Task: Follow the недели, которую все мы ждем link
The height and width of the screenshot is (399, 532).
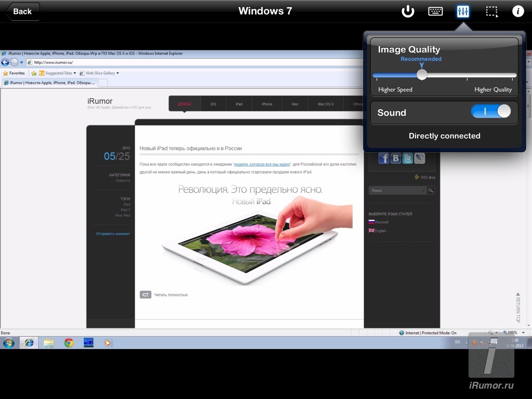Action: click(x=262, y=164)
